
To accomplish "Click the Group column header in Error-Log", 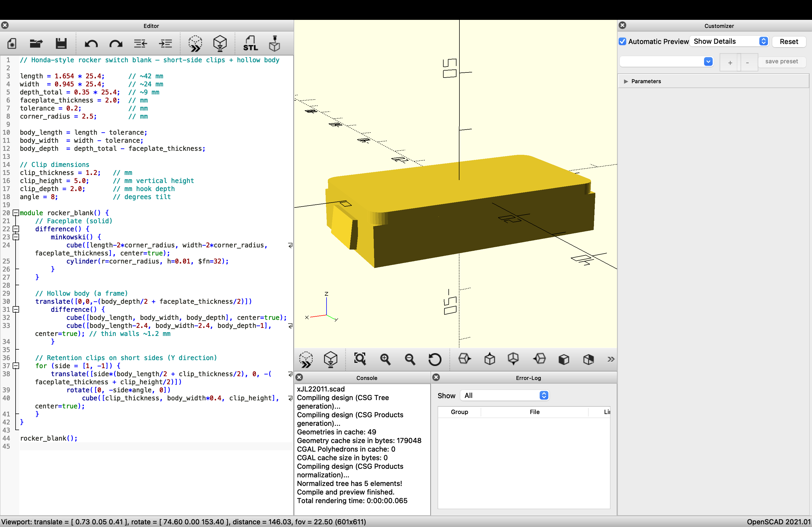I will tap(459, 412).
